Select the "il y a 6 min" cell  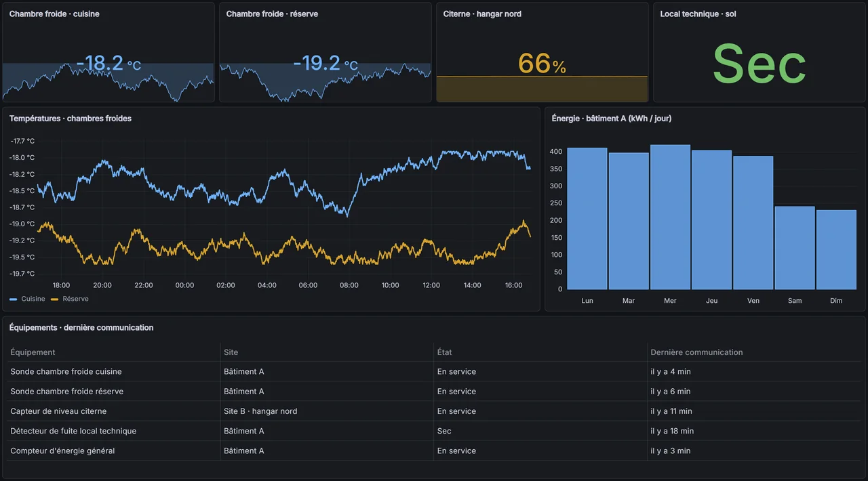click(754, 392)
